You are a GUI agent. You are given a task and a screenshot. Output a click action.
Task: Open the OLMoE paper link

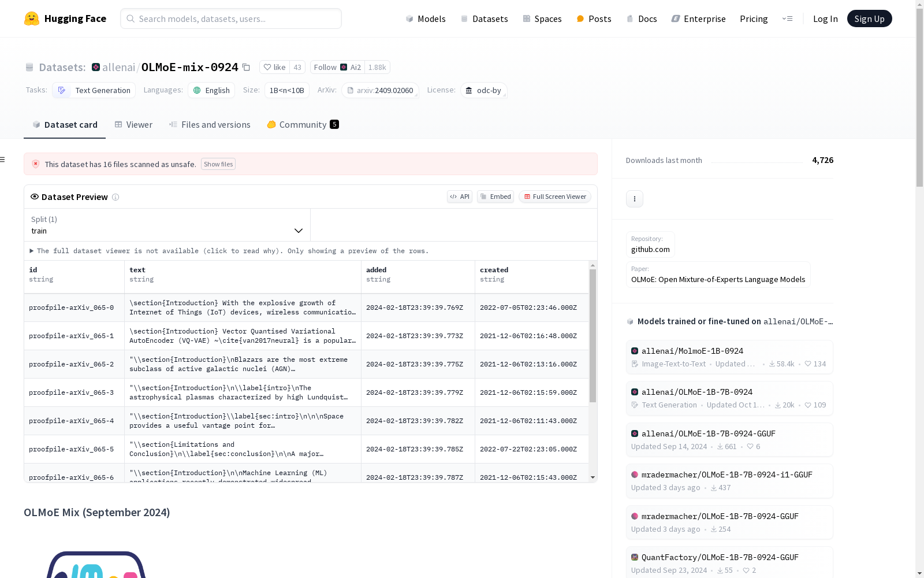(x=718, y=275)
